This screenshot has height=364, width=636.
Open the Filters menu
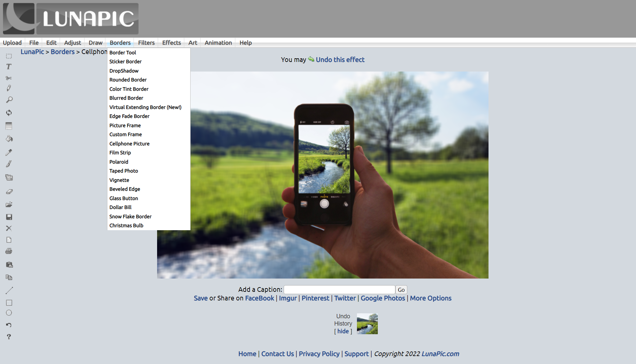(x=146, y=43)
